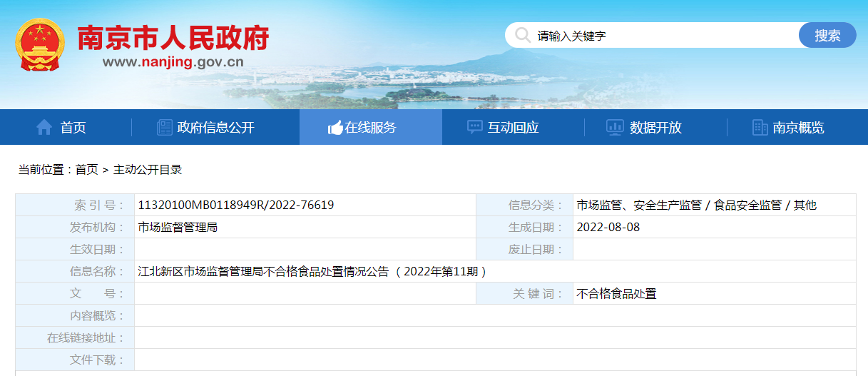
Task: Click the creation date 2022-08-08
Action: 608,228
